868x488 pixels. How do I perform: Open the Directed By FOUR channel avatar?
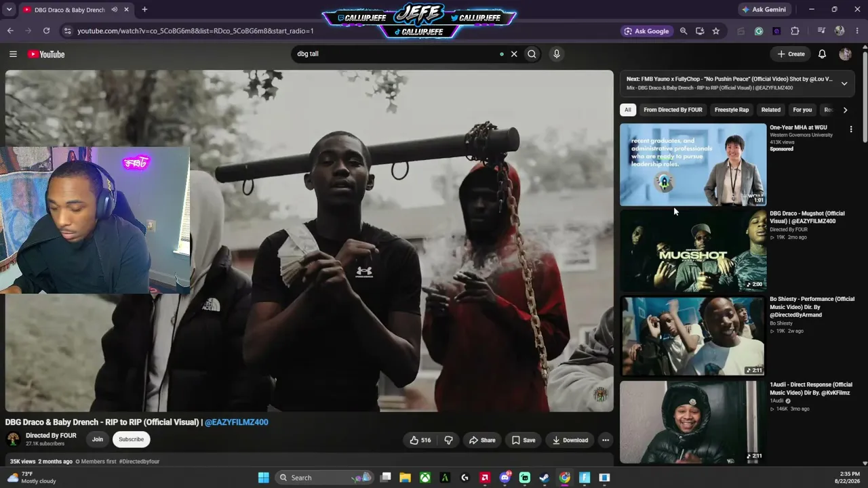pos(13,439)
